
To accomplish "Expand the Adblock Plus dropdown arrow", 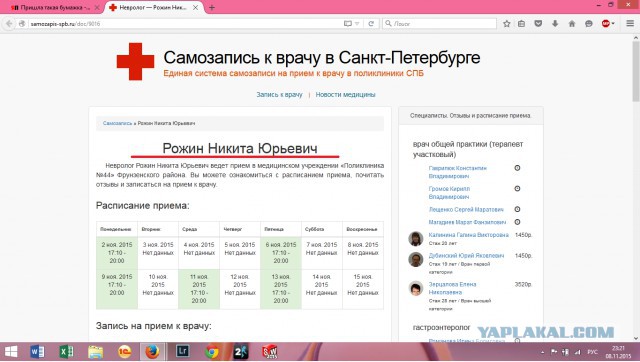I will [613, 24].
